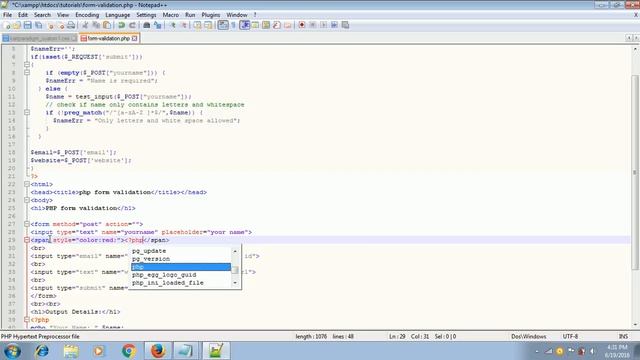The width and height of the screenshot is (640, 360).
Task: Open the File menu
Action: coord(7,15)
